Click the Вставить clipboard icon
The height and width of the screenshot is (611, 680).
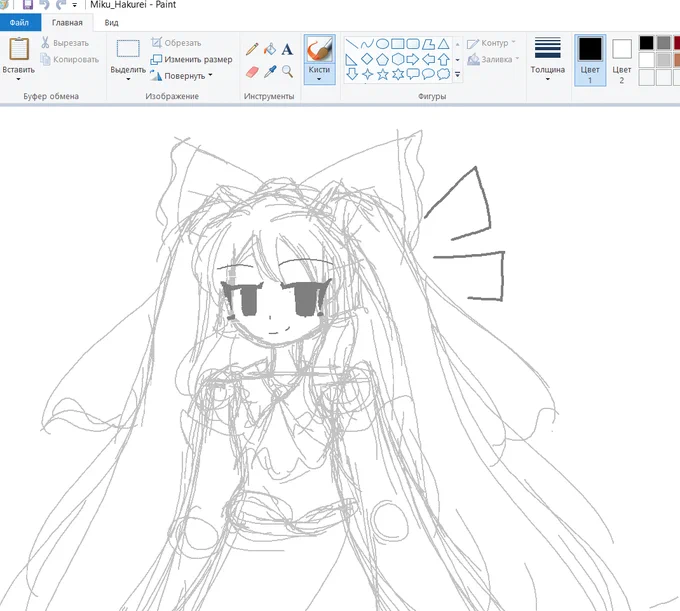19,49
